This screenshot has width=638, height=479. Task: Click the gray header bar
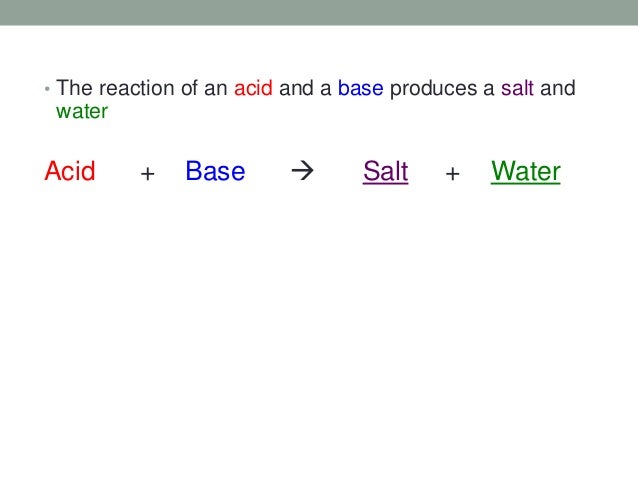pos(319,12)
